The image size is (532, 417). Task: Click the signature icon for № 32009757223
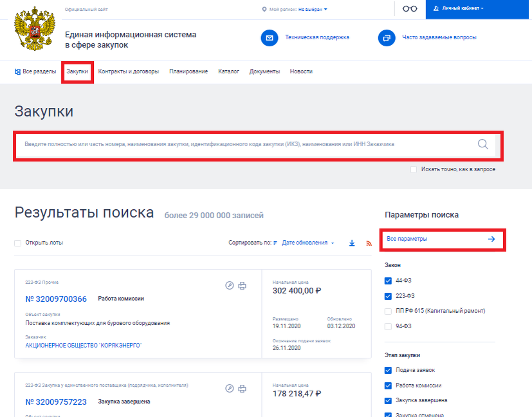click(230, 389)
